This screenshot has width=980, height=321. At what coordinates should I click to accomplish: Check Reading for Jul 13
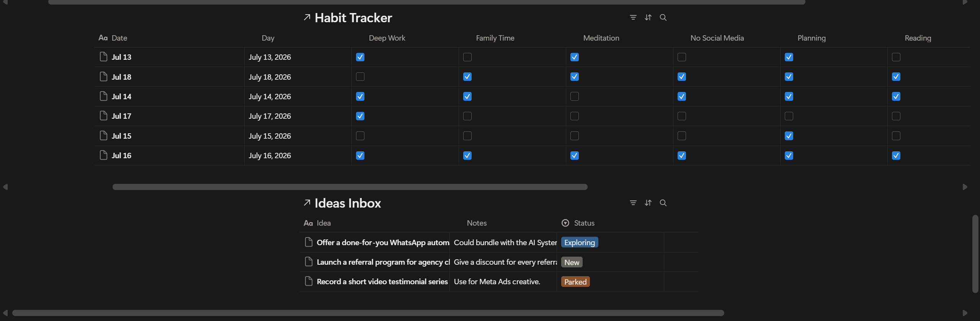896,57
